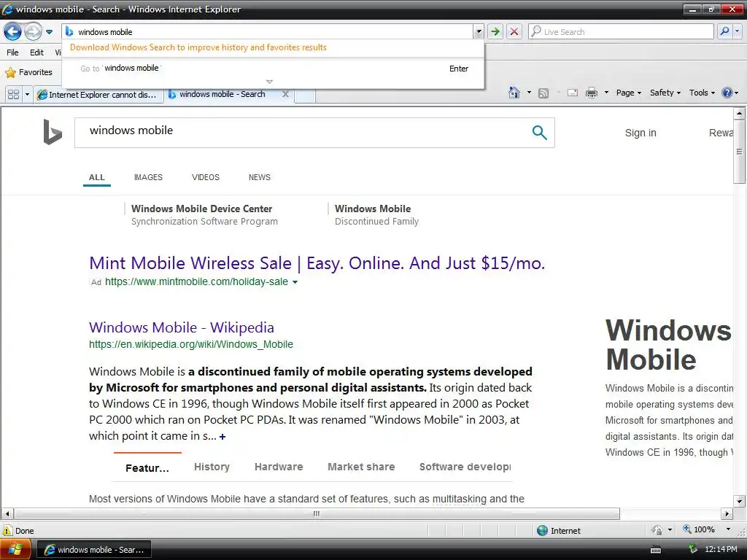This screenshot has height=560, width=747.
Task: Click windows mobile taskbar button
Action: click(x=94, y=550)
